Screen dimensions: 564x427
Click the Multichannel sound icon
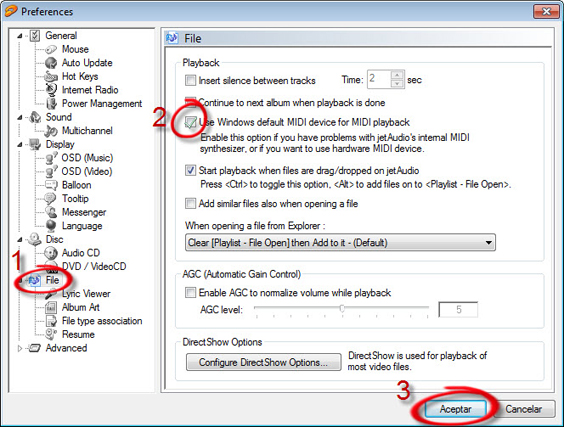[51, 131]
